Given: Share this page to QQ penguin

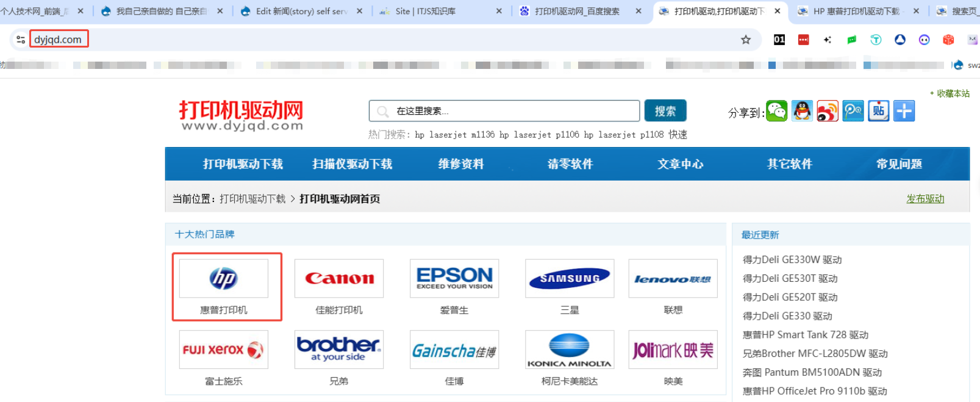Looking at the screenshot, I should (803, 111).
